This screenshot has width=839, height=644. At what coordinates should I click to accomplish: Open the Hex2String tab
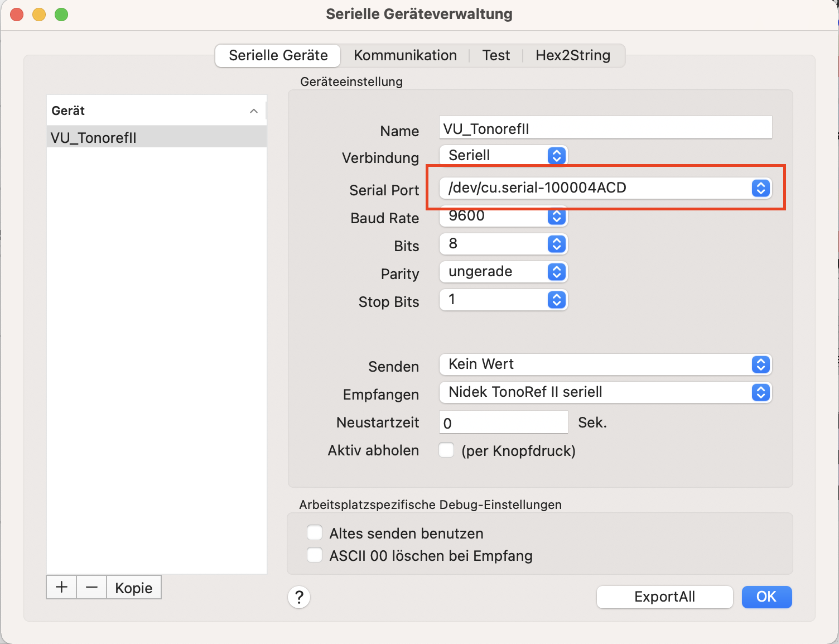573,55
